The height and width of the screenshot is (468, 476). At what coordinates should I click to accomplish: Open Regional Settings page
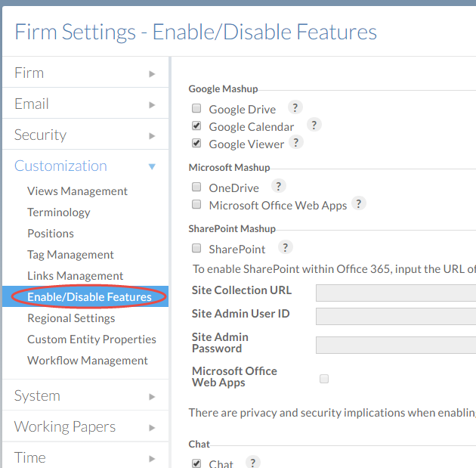71,318
